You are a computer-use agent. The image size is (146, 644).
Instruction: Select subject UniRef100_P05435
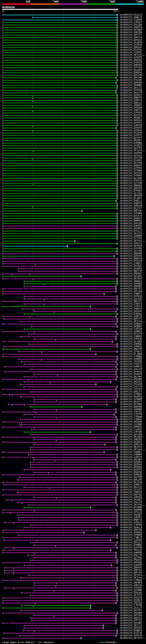tap(131, 63)
